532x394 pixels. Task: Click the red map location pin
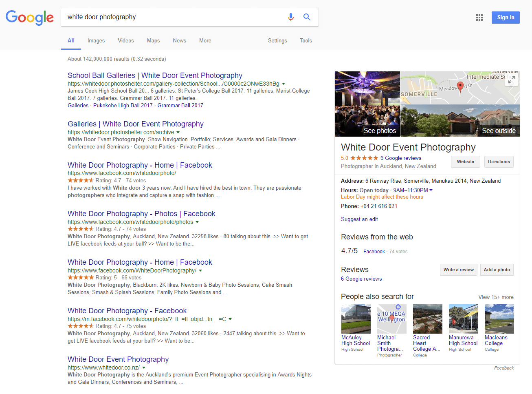(460, 86)
